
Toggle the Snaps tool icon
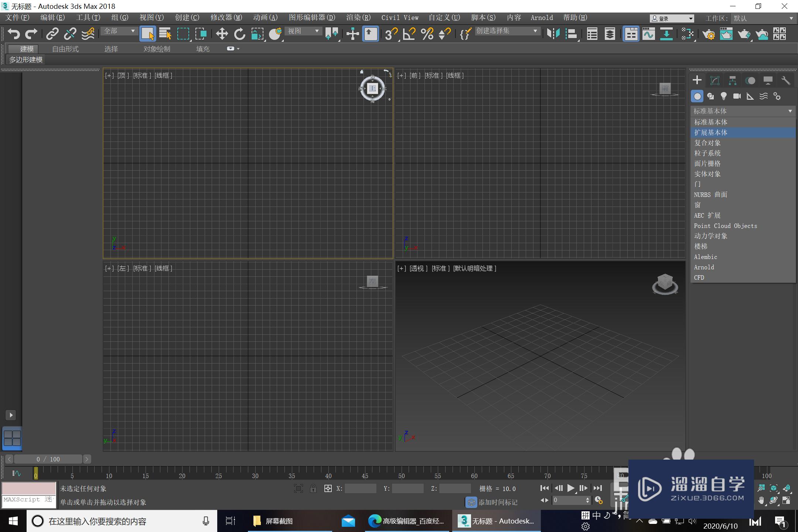pyautogui.click(x=389, y=34)
